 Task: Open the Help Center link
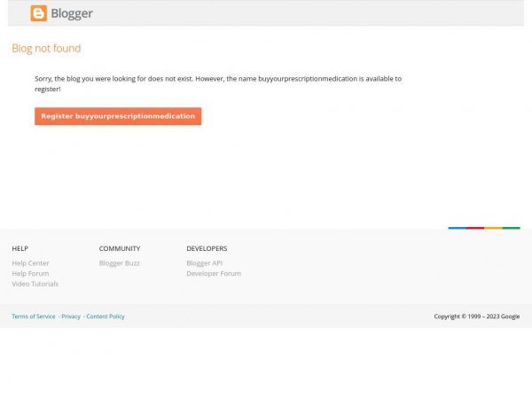(x=30, y=263)
